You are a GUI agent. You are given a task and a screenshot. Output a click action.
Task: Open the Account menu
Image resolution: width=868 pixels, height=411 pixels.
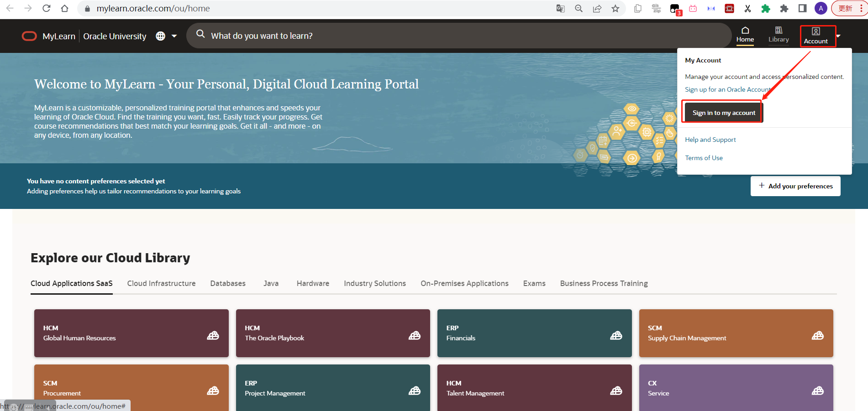point(816,36)
